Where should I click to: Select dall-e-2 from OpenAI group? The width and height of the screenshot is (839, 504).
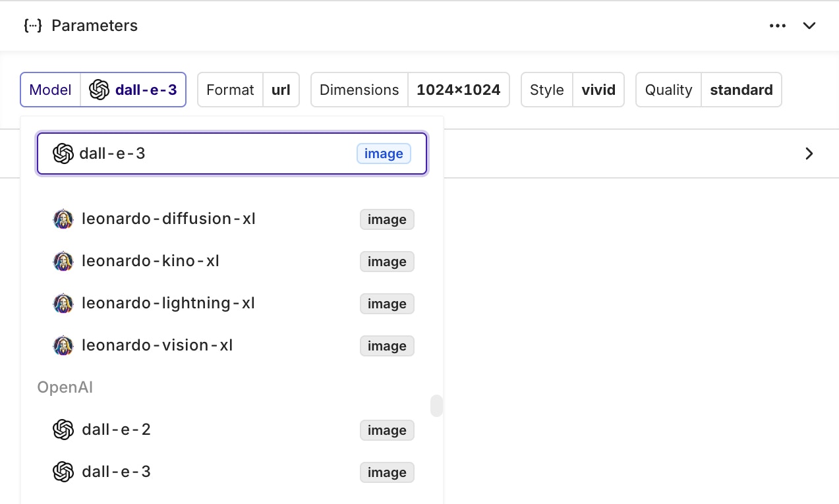(232, 430)
